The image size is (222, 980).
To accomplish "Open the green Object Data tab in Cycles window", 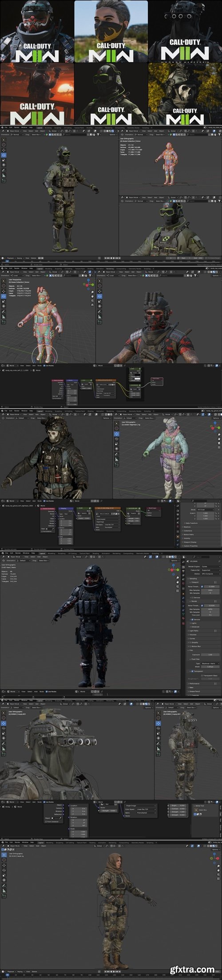I will pos(183,614).
